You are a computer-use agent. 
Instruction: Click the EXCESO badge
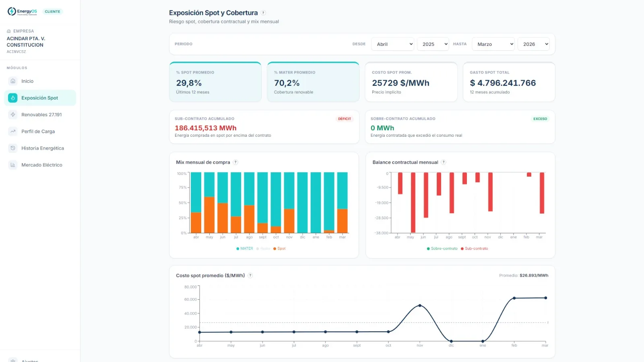[x=540, y=119]
